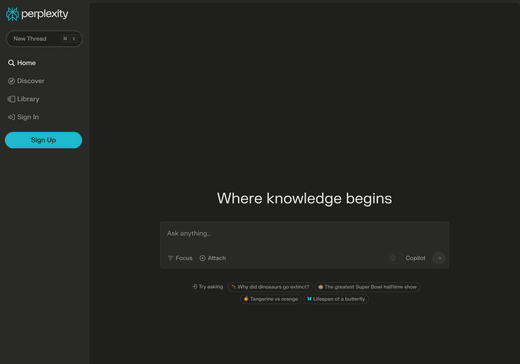Choose the 'Tangerine vs orange' suggestion

click(271, 299)
